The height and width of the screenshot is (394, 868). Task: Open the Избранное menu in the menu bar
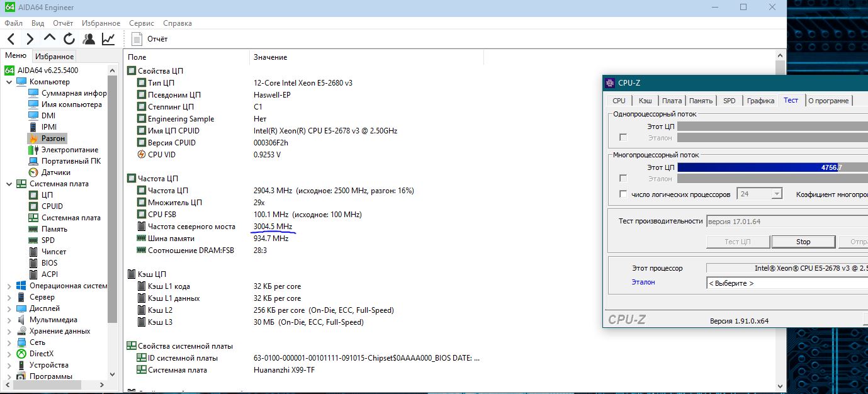[101, 23]
